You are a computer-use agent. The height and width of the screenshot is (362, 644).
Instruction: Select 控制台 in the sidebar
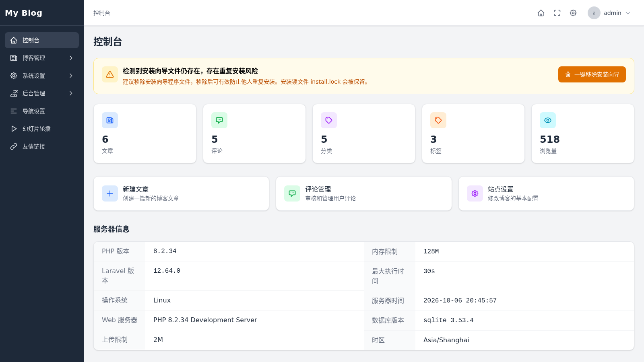point(42,40)
